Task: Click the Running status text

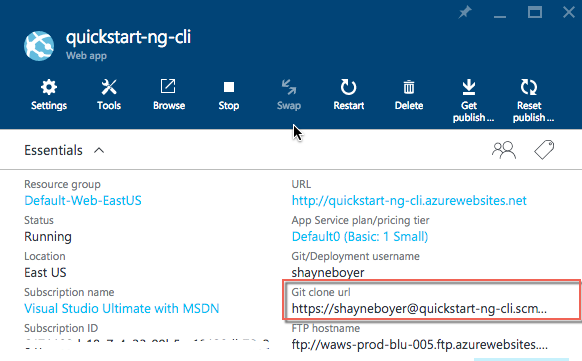Action: click(48, 237)
